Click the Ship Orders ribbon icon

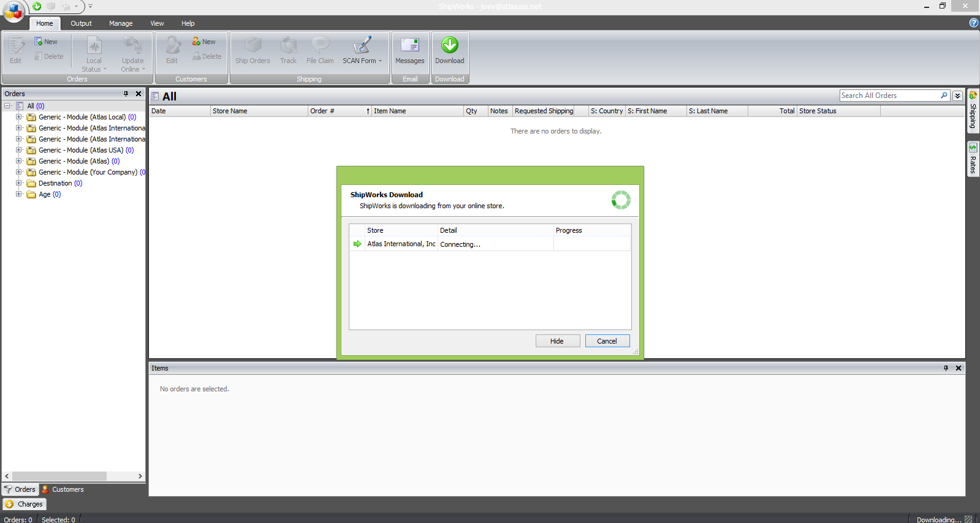click(x=253, y=51)
